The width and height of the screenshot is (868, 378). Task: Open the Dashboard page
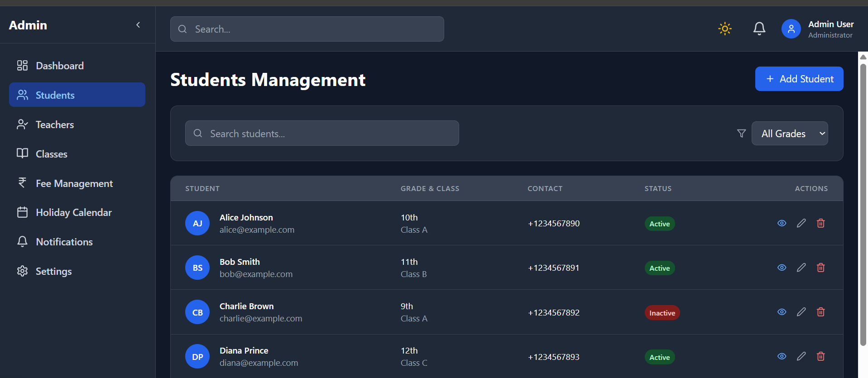77,66
